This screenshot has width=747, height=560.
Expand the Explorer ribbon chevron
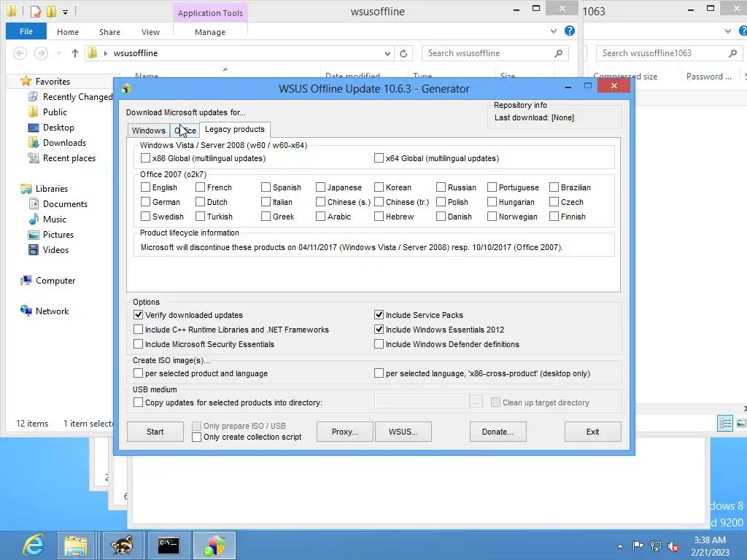[553, 31]
